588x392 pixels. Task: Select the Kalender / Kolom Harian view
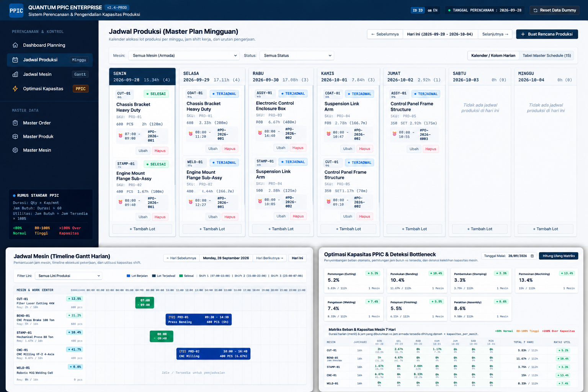[x=493, y=56]
